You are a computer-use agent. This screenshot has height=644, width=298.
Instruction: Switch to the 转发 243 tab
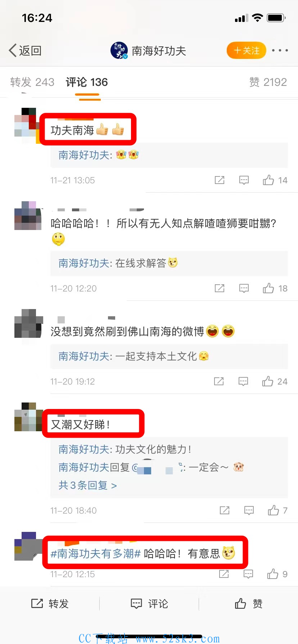tap(32, 82)
